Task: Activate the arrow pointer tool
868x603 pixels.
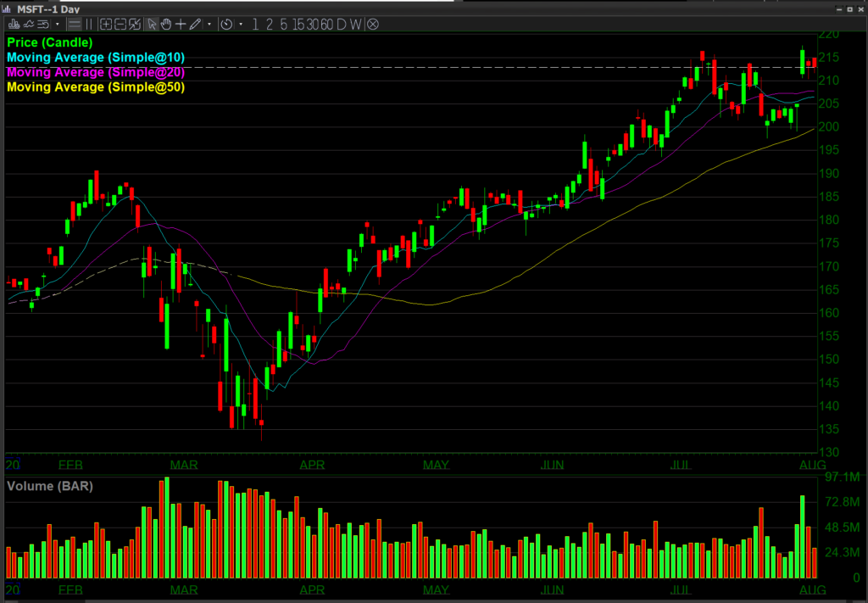Action: (x=152, y=24)
